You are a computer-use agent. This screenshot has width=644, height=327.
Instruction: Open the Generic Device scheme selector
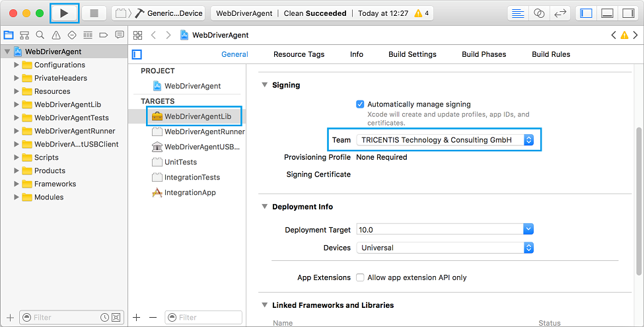[x=159, y=13]
